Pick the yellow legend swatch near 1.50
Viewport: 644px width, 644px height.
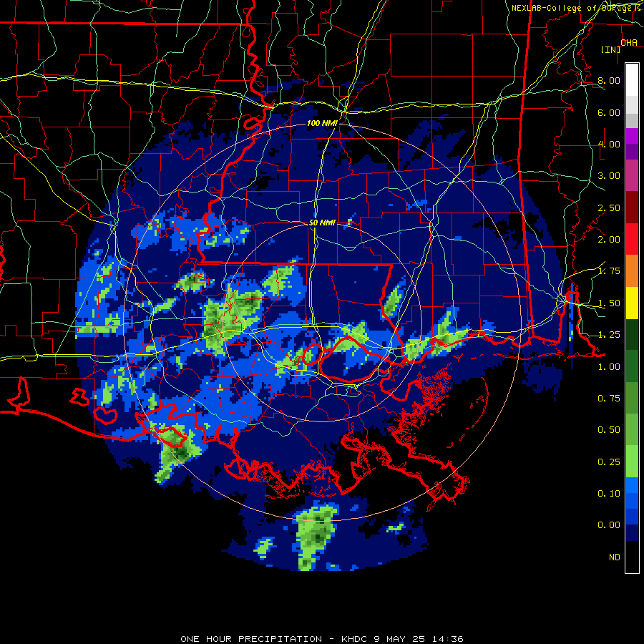(632, 303)
